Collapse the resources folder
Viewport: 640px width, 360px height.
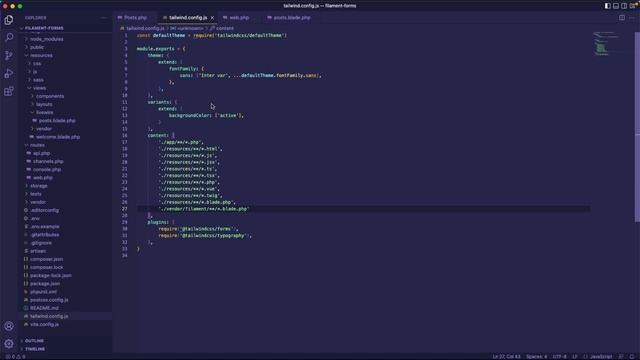(41, 56)
